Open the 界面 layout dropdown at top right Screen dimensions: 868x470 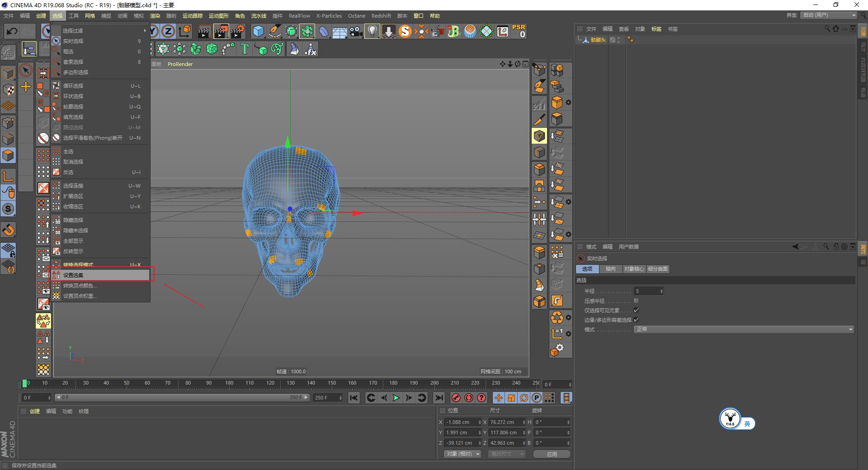pos(827,15)
